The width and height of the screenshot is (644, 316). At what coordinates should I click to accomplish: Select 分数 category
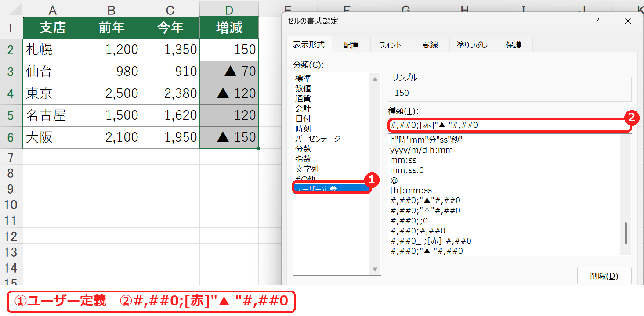[303, 149]
